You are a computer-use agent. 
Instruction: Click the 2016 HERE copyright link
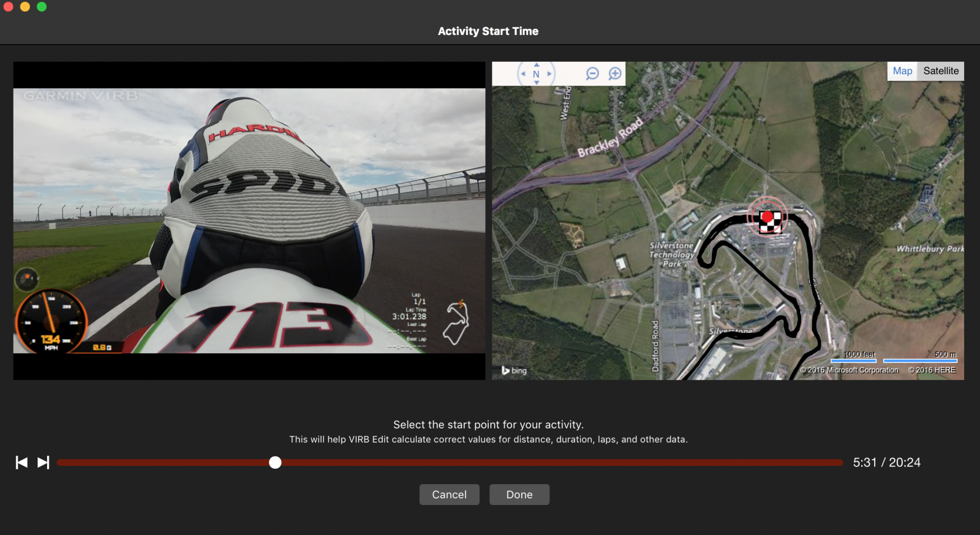932,370
